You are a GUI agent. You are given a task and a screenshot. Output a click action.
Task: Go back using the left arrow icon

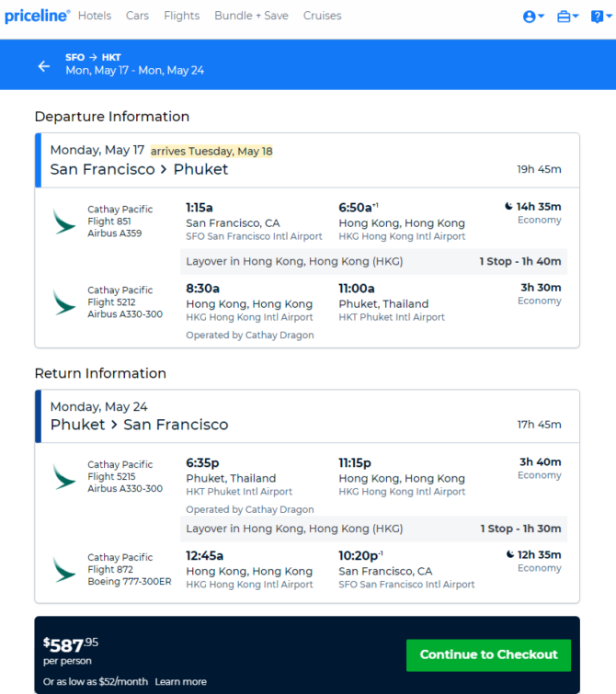coord(44,66)
